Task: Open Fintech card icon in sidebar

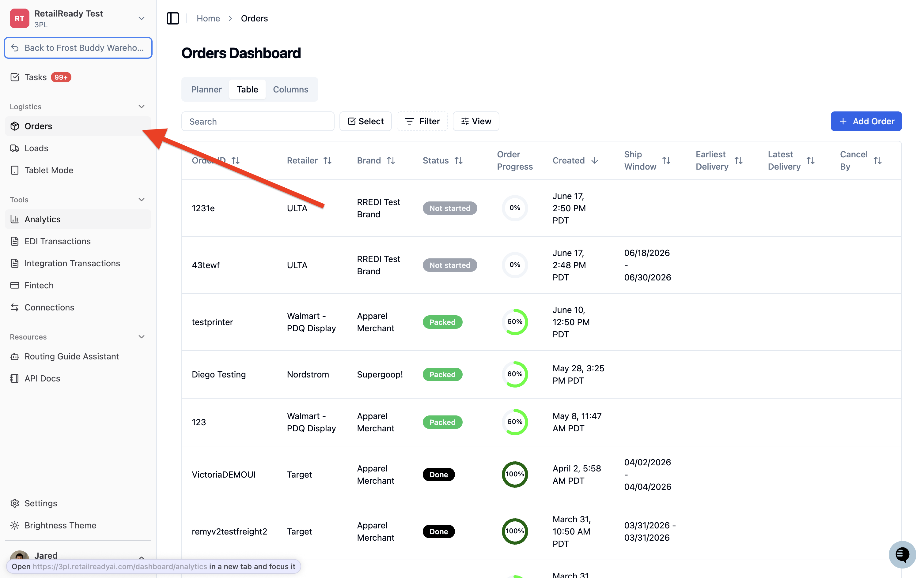Action: [x=14, y=285]
